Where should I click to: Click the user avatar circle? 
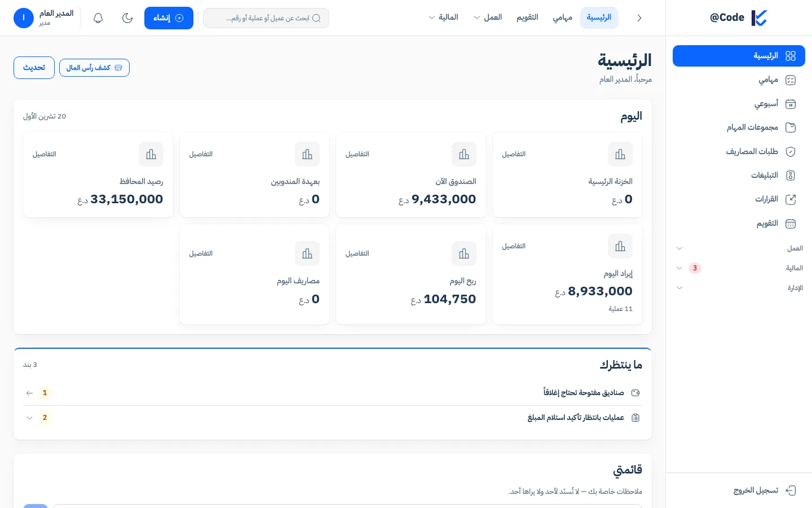click(24, 18)
